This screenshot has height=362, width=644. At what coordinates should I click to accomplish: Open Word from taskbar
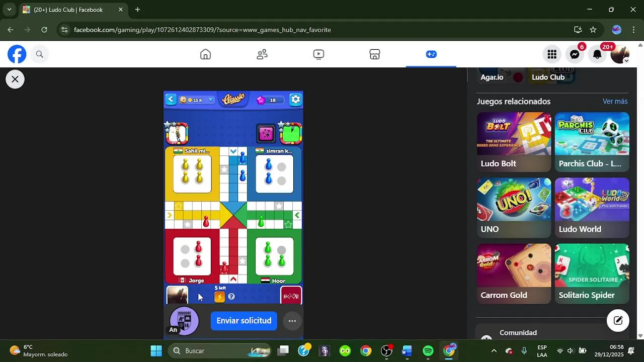(407, 350)
